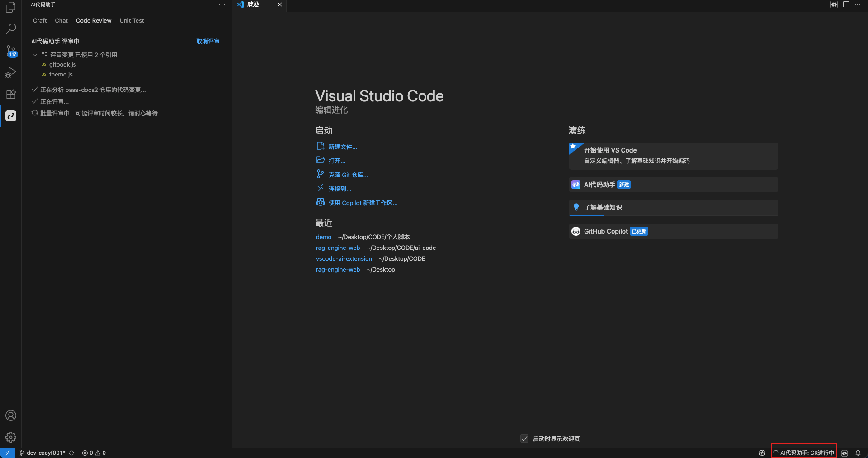Open the gitbook.js reference file
This screenshot has width=868, height=458.
(x=62, y=65)
